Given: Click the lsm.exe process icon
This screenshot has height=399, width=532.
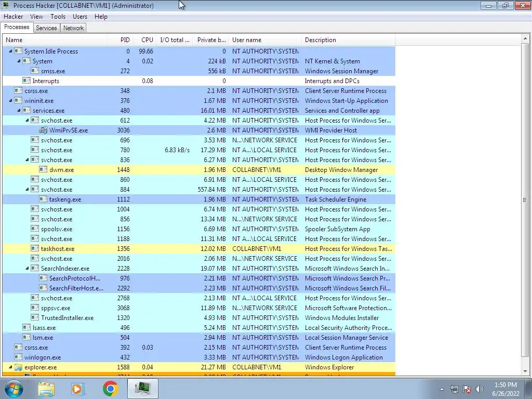Looking at the screenshot, I should click(26, 338).
